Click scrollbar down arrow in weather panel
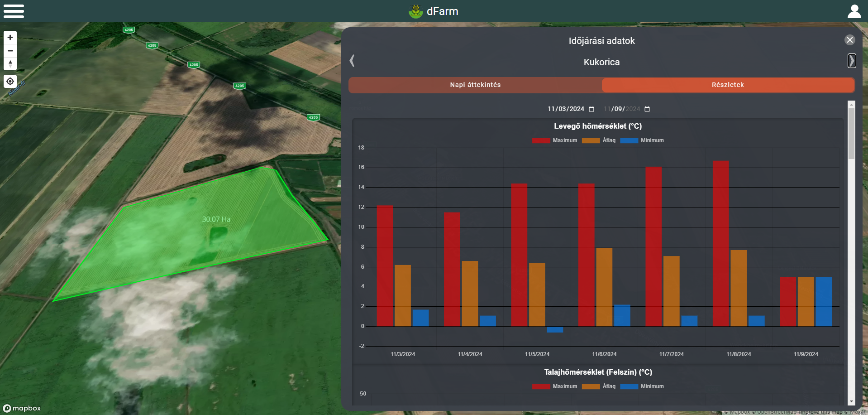868x415 pixels. (x=851, y=402)
